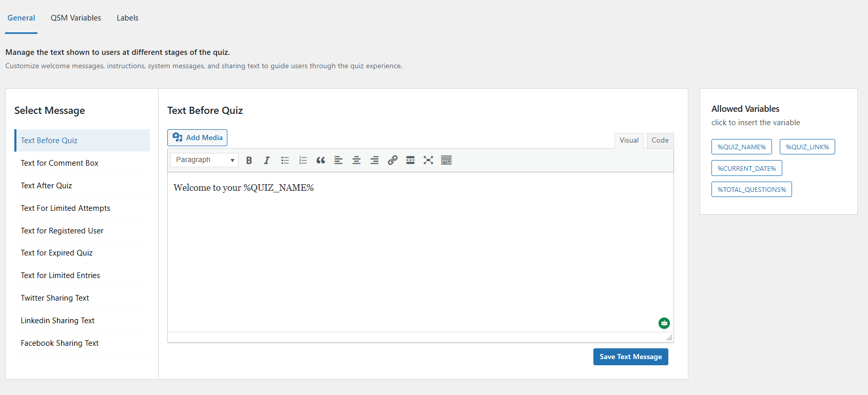The width and height of the screenshot is (868, 395).
Task: Select Facebook Sharing Text message
Action: pos(82,343)
